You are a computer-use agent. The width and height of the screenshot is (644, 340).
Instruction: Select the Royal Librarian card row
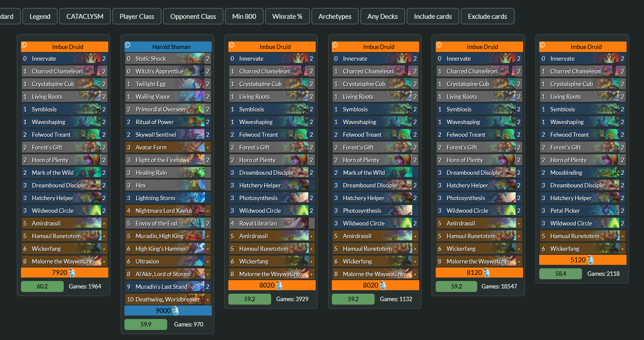[272, 223]
